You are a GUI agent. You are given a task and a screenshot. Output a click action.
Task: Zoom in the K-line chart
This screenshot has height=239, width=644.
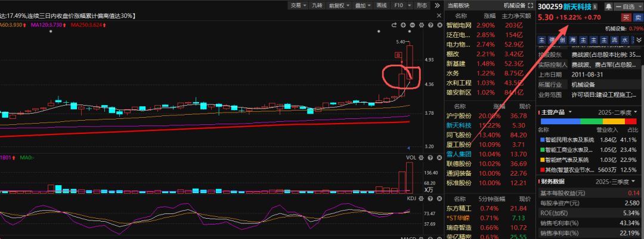click(x=404, y=25)
